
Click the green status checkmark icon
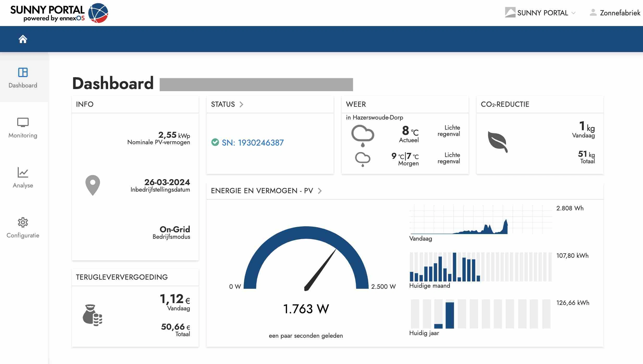(215, 142)
